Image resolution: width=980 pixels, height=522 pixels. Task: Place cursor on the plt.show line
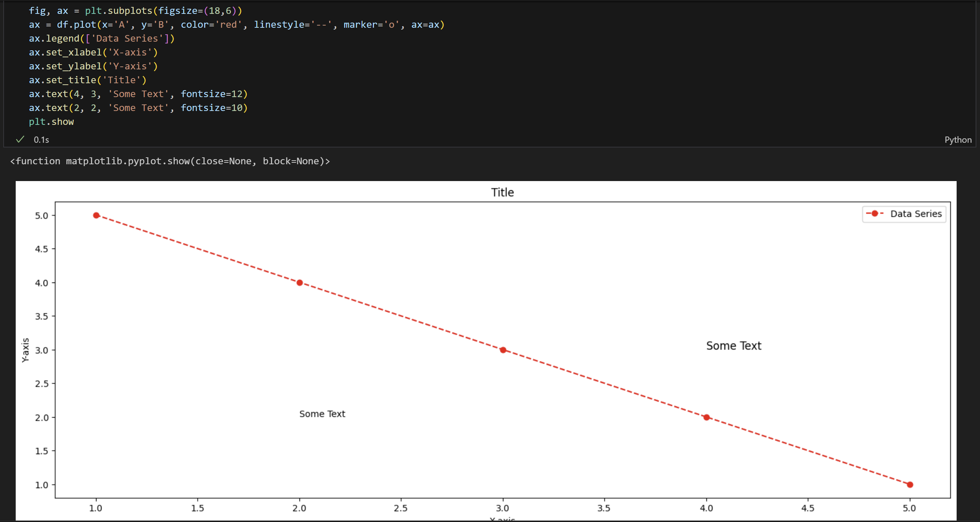point(52,122)
